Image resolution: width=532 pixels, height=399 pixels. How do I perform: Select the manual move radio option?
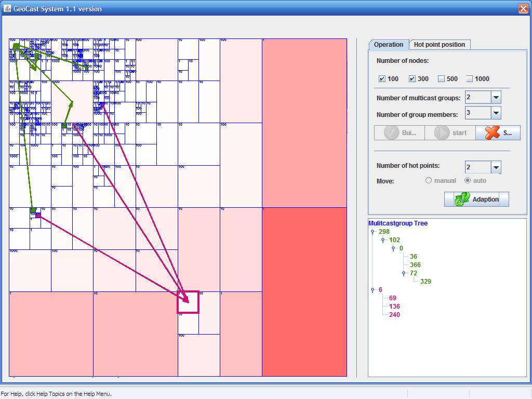point(429,181)
